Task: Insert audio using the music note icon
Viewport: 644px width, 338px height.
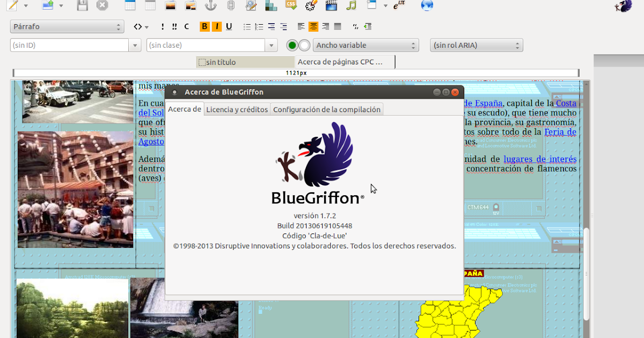Action: [351, 5]
